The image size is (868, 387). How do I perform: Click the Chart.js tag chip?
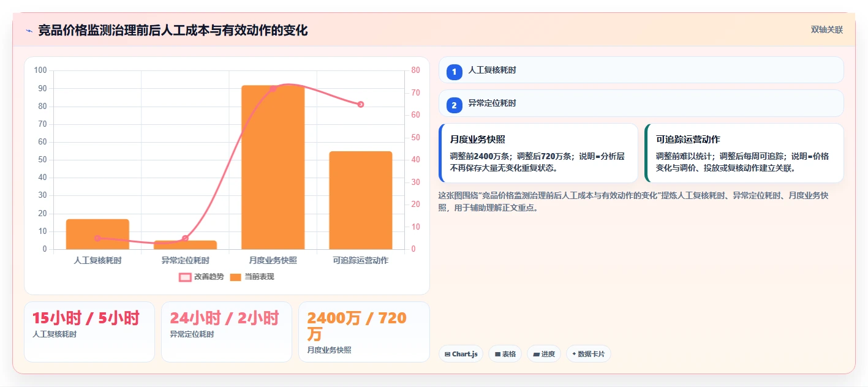tap(461, 354)
